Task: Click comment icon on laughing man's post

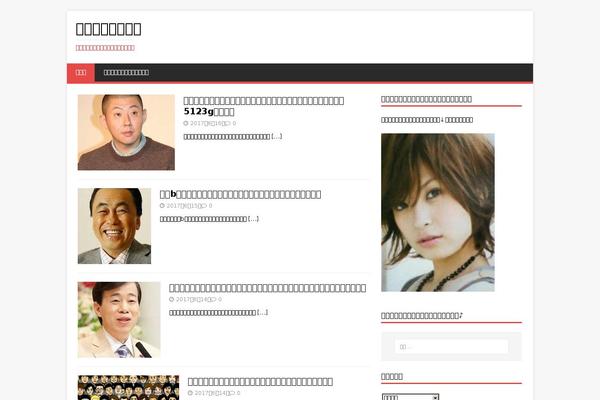Action: pos(205,206)
